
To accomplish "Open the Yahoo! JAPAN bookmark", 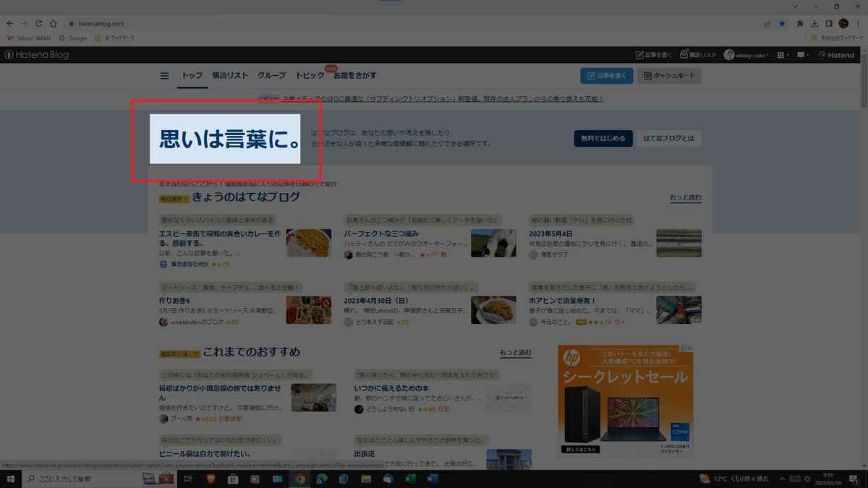I will click(x=29, y=38).
